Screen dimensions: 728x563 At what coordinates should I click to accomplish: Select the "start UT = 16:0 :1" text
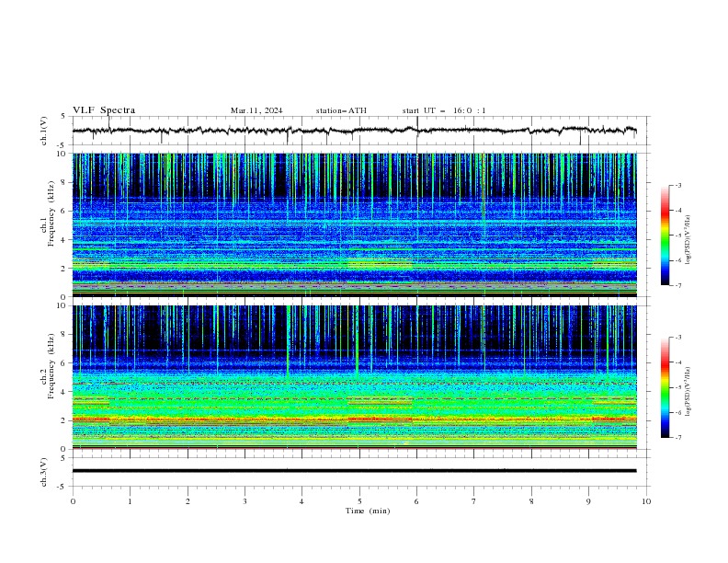[x=444, y=110]
